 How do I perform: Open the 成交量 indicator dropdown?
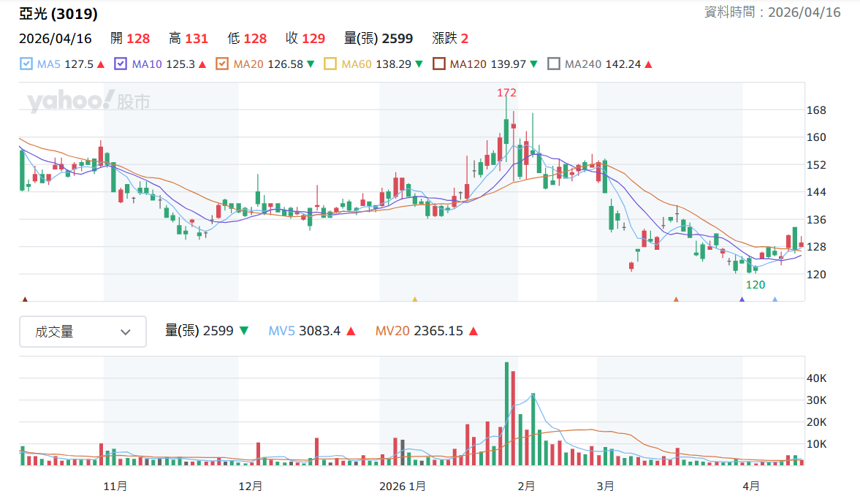(x=83, y=331)
